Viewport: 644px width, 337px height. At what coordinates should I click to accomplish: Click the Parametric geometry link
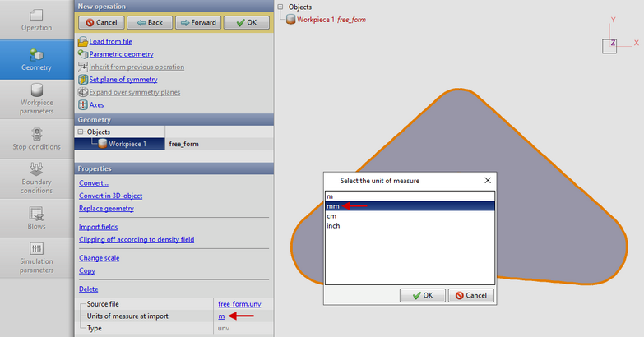pyautogui.click(x=121, y=54)
